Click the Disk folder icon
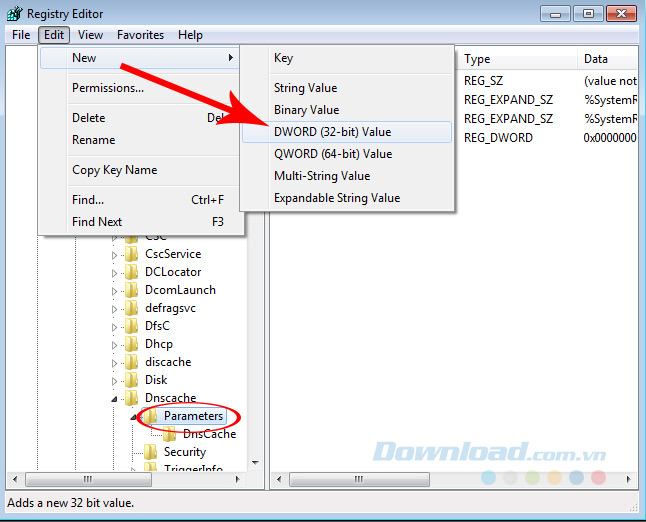The image size is (646, 522). pos(131,380)
